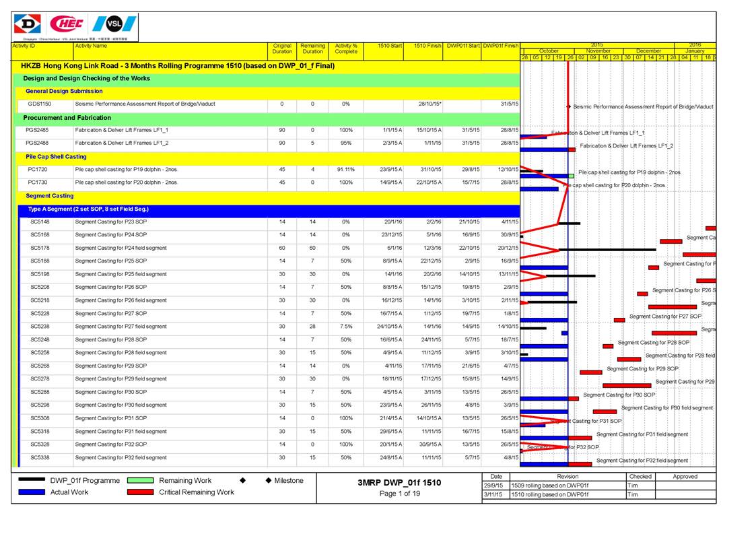Click activity ID SC5338

[x=40, y=457]
